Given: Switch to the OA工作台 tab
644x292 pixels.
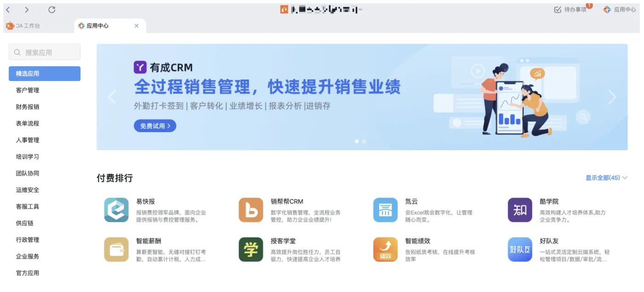Looking at the screenshot, I should click(x=28, y=26).
